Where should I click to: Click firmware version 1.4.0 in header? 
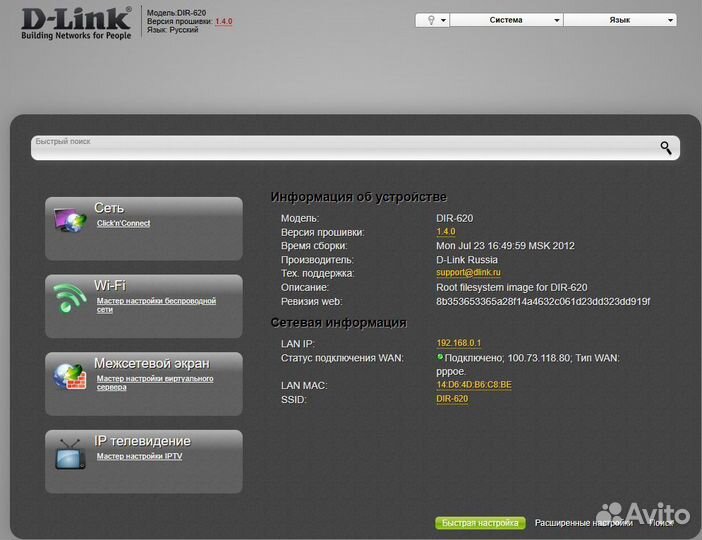[x=223, y=21]
